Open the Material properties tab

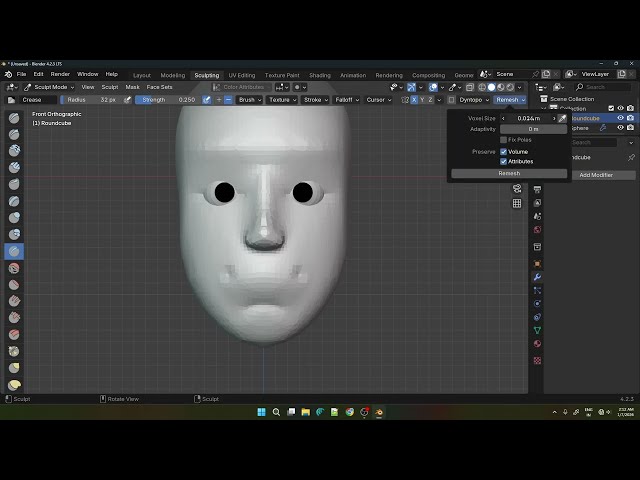tap(537, 344)
